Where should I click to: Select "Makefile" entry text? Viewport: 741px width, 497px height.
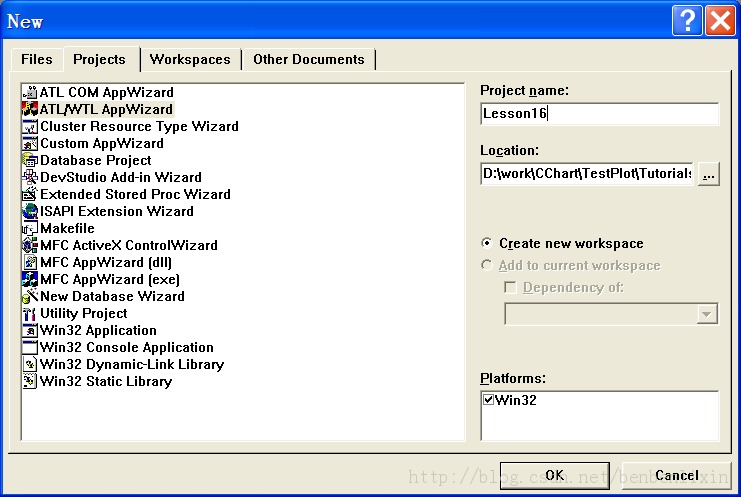point(67,228)
